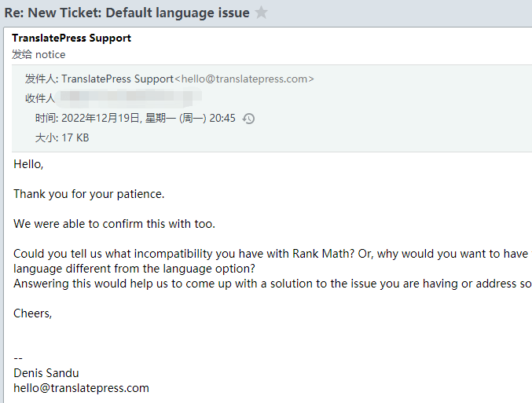Click the 时间 field label

click(46, 119)
